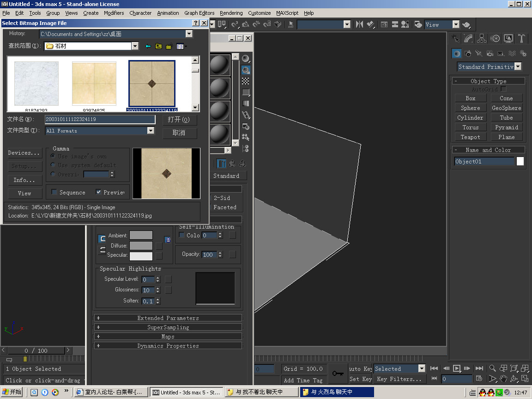This screenshot has width=532, height=399.
Task: Click the Select By Material icon
Action: [x=246, y=137]
